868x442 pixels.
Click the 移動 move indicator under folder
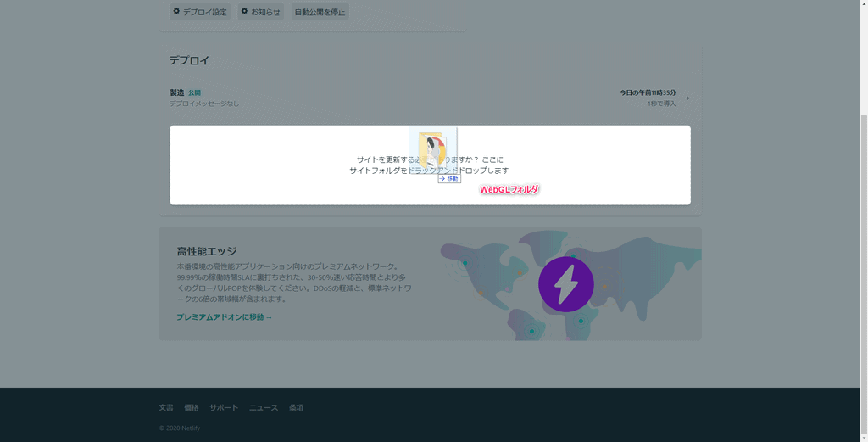pyautogui.click(x=449, y=179)
